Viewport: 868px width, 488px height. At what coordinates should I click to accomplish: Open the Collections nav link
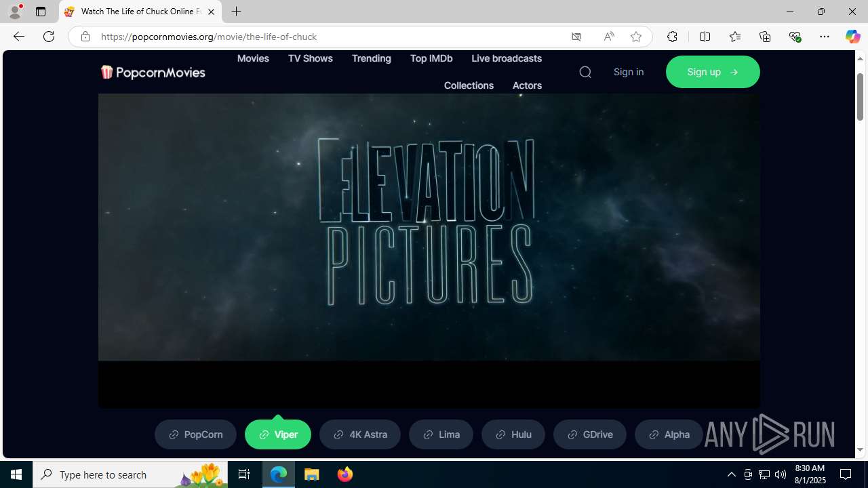[x=469, y=85]
